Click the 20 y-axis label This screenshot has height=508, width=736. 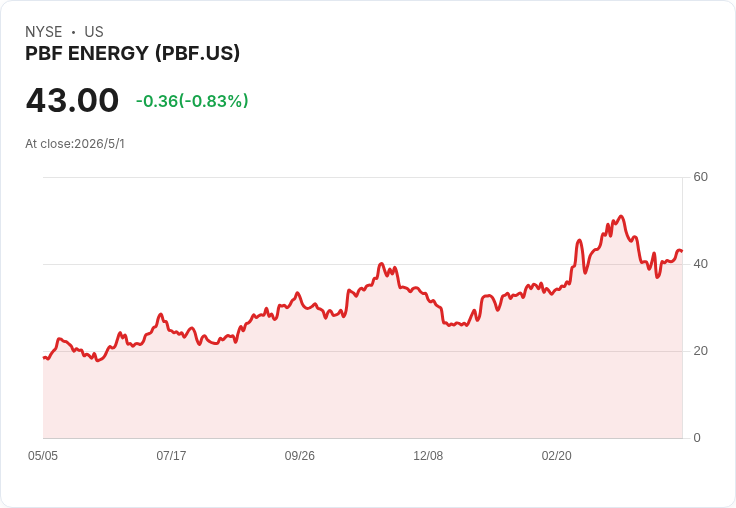pos(700,351)
